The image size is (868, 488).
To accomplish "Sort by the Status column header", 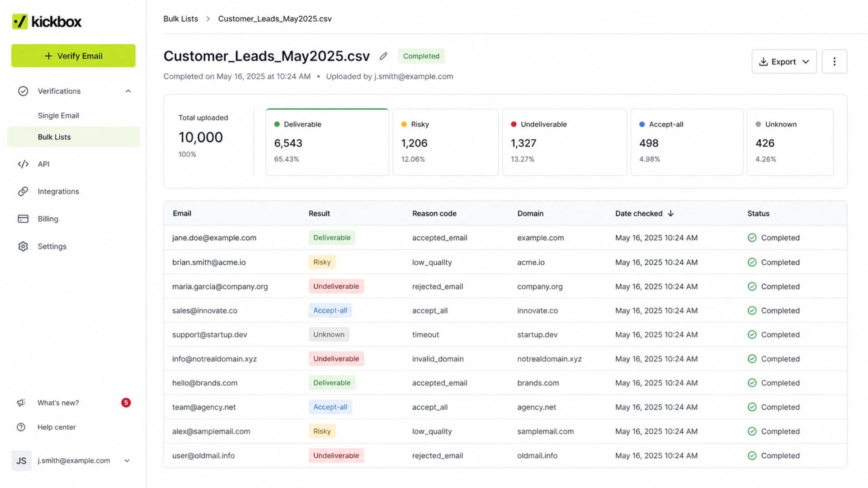I will (758, 213).
